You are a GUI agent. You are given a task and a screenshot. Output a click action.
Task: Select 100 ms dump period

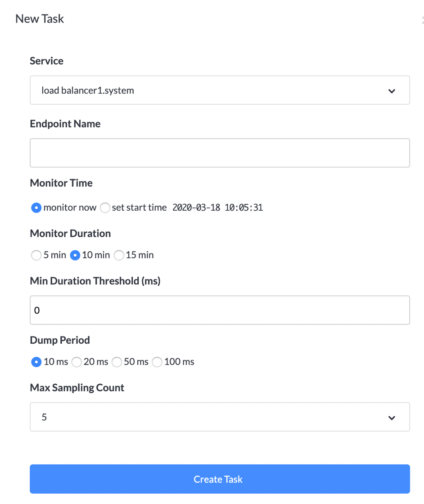coord(157,362)
